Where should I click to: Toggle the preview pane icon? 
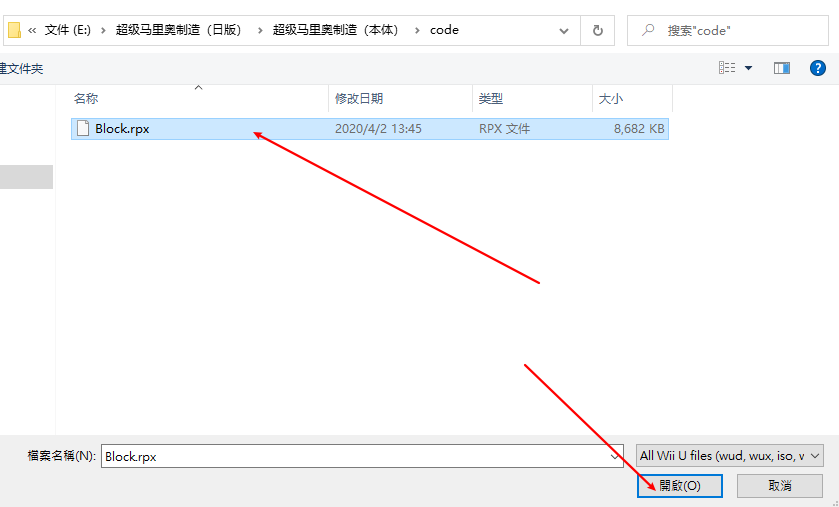pos(782,68)
